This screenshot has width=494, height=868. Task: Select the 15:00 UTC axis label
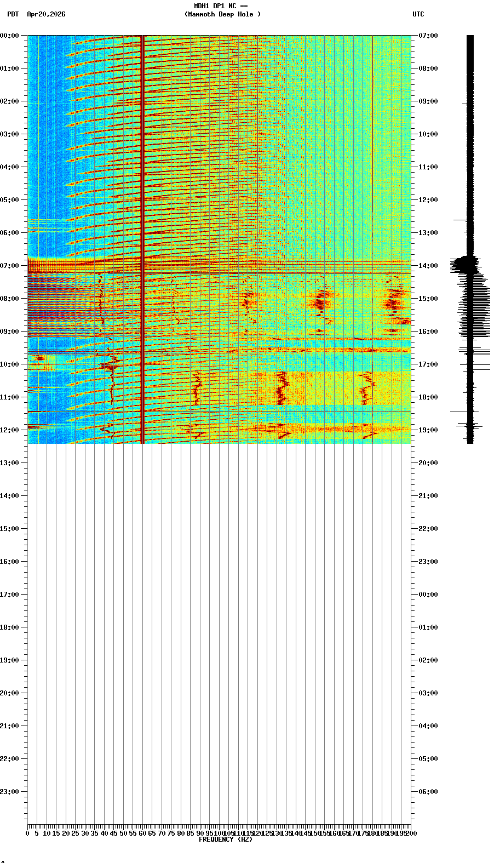pyautogui.click(x=428, y=299)
